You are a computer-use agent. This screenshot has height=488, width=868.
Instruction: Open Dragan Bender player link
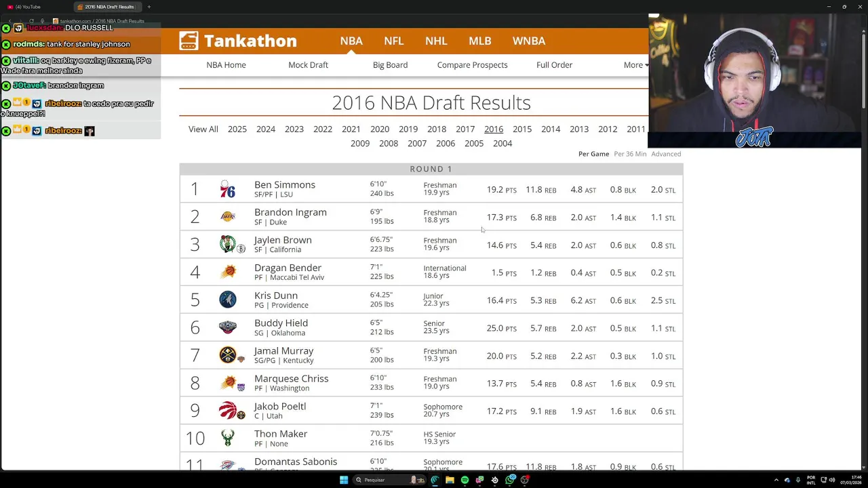tap(288, 268)
